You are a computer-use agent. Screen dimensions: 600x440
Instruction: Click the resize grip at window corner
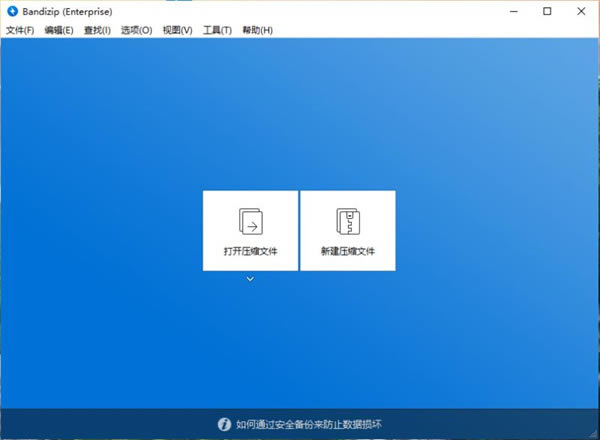(593, 433)
